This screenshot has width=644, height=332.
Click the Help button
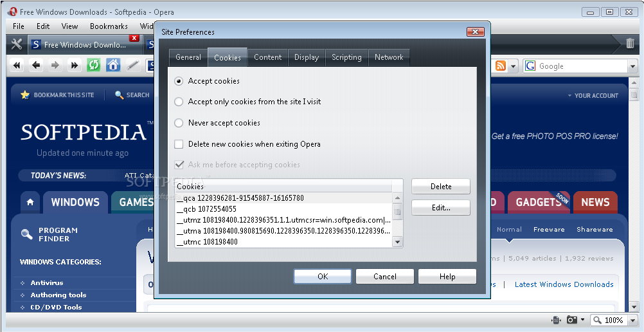447,277
